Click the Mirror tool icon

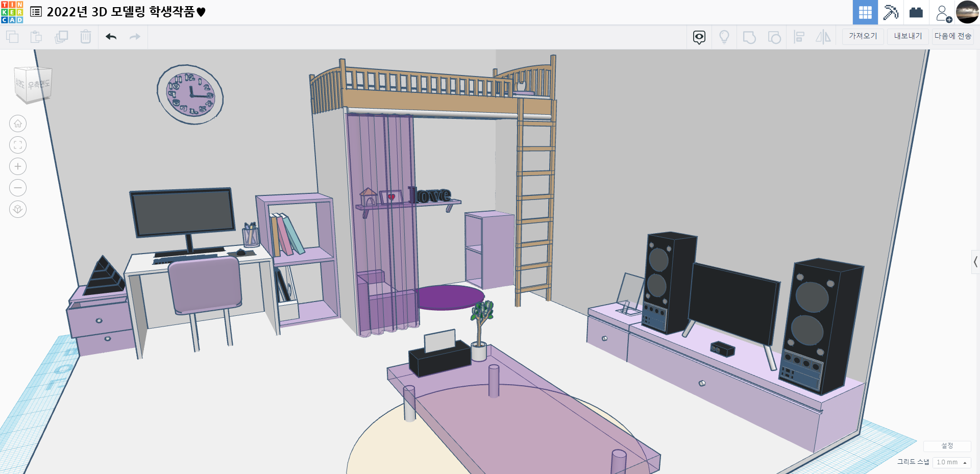(x=823, y=37)
